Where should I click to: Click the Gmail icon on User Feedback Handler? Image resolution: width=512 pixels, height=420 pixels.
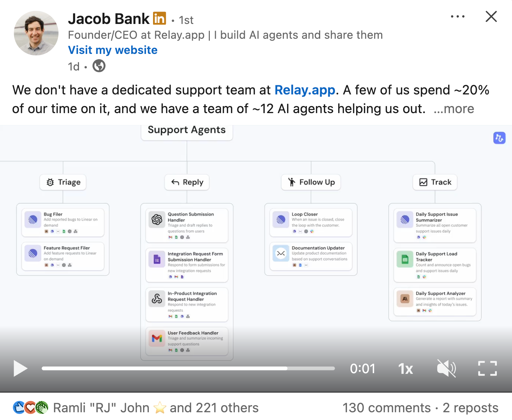point(157,338)
